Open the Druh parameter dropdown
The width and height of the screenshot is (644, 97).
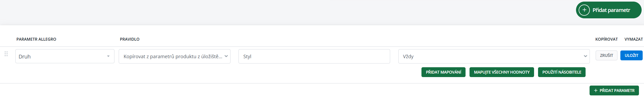65,56
